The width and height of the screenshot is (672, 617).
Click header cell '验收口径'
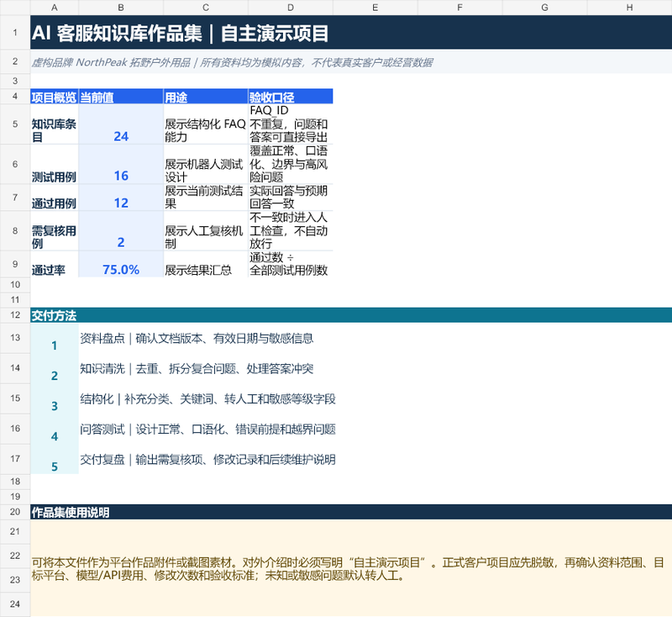[x=291, y=97]
